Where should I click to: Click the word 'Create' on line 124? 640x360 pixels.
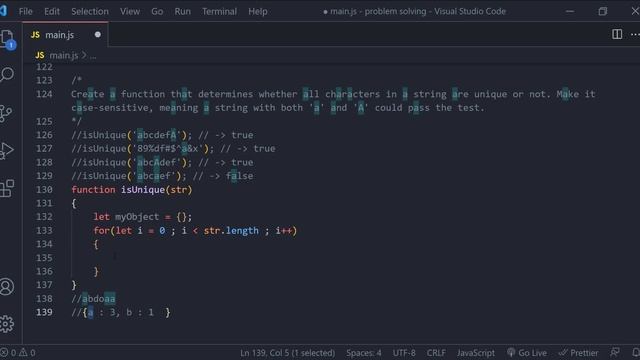[87, 94]
